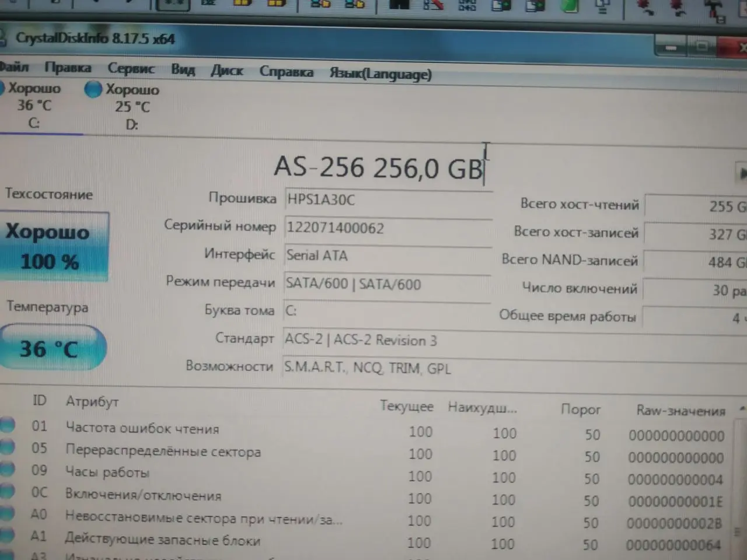Viewport: 747px width, 560px height.
Task: Click the serial number field 122071400062
Action: (388, 228)
